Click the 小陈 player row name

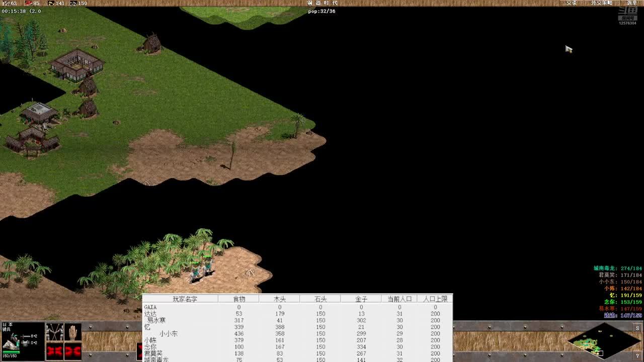coord(150,340)
